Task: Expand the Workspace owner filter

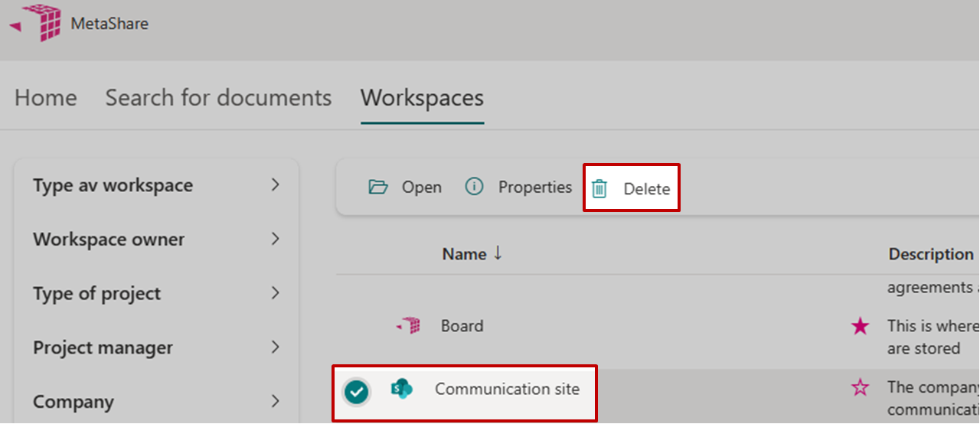Action: pyautogui.click(x=276, y=240)
